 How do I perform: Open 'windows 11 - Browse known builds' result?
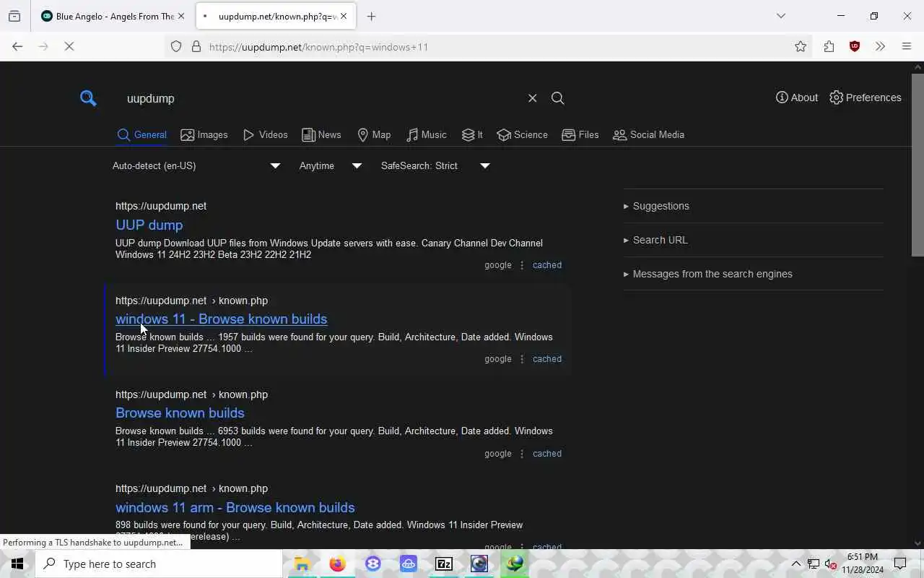tap(221, 319)
